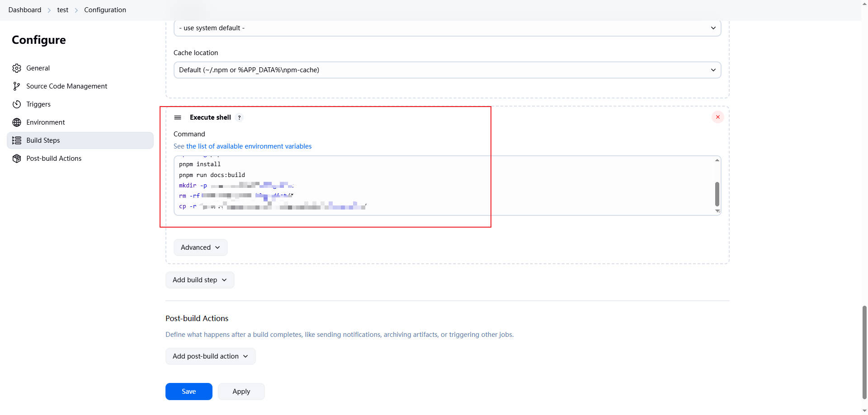Click the Execute shell drag handle icon
The height and width of the screenshot is (415, 868).
coord(178,117)
